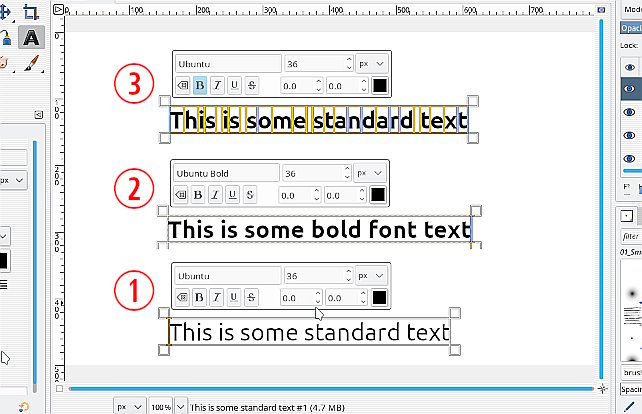Click the Spacing slider in brushes panel
The width and height of the screenshot is (642, 414).
631,389
